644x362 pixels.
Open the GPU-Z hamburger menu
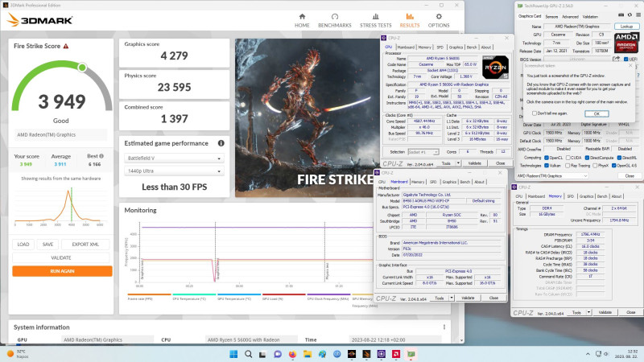click(x=638, y=14)
